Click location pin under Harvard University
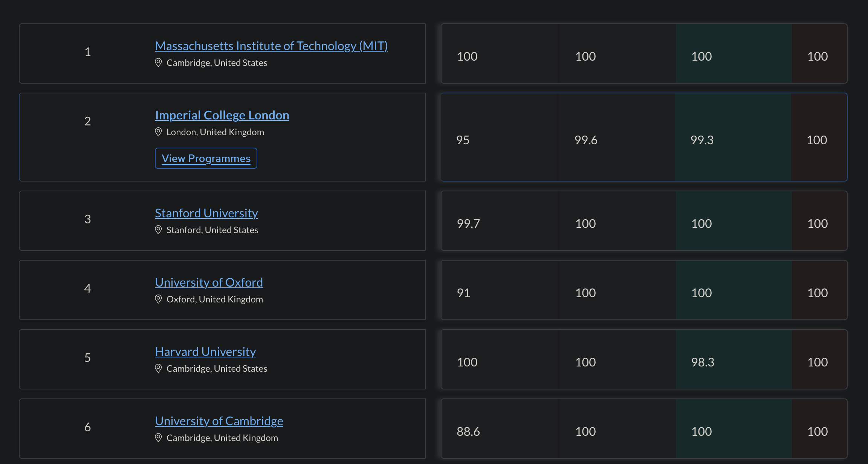This screenshot has height=464, width=868. click(158, 368)
